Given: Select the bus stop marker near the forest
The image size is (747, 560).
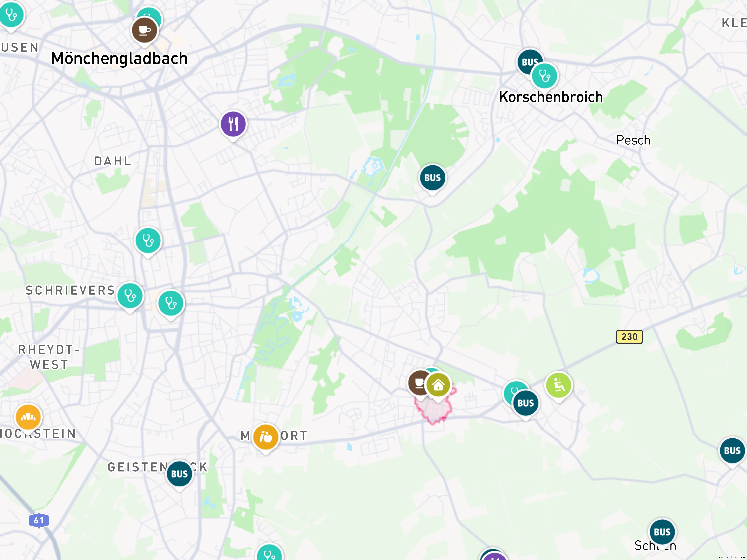Looking at the screenshot, I should tap(433, 178).
